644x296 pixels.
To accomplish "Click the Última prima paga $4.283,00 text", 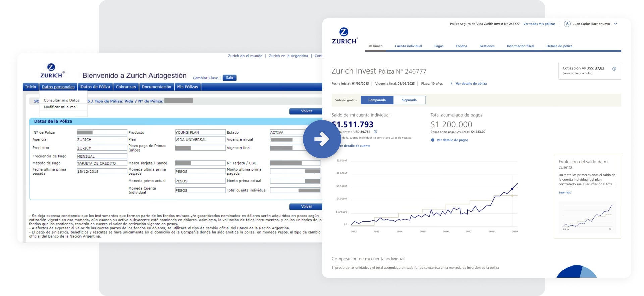I will pyautogui.click(x=458, y=132).
